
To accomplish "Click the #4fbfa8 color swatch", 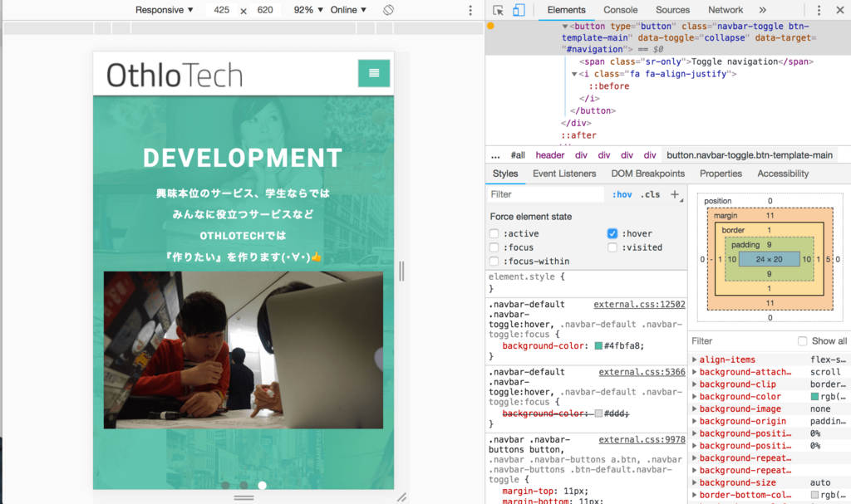I will pyautogui.click(x=598, y=346).
